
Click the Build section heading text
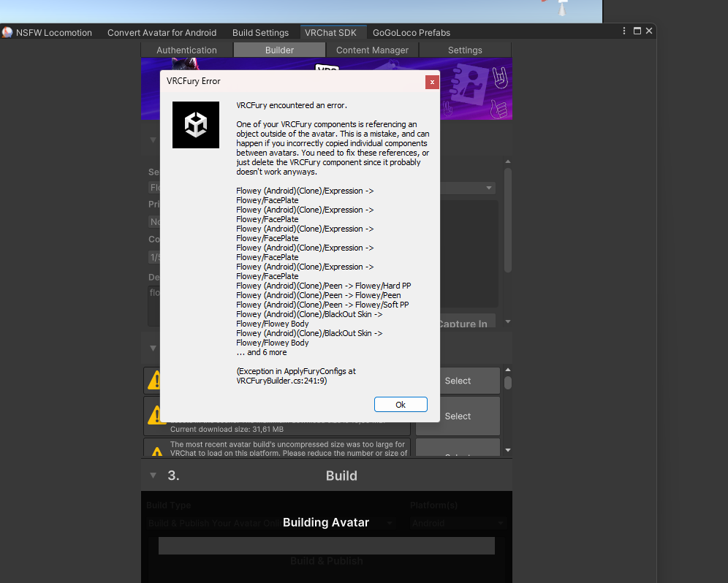point(342,476)
